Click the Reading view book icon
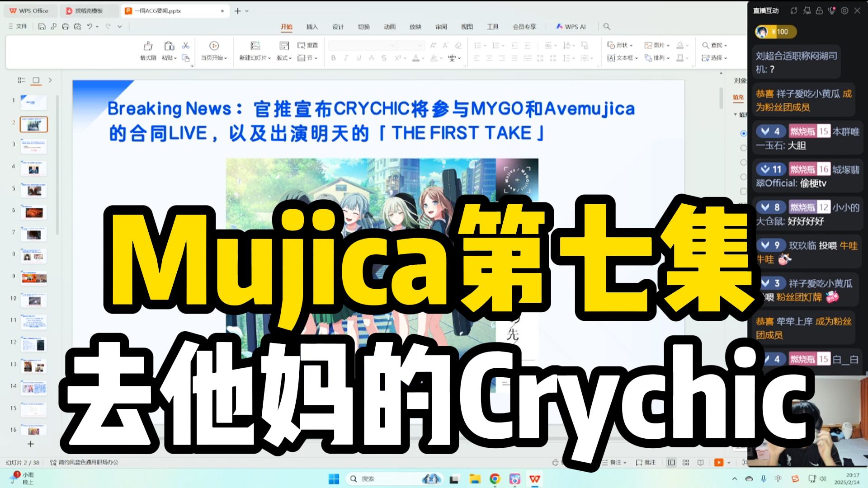 tap(700, 462)
